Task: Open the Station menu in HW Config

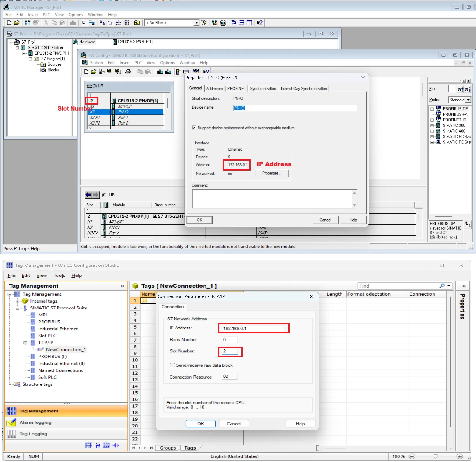Action: point(96,63)
